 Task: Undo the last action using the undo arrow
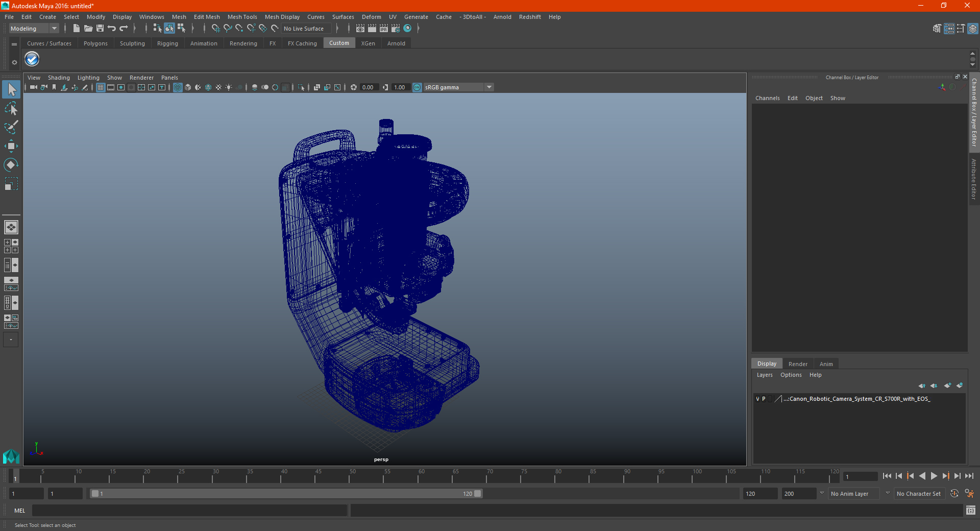click(112, 29)
